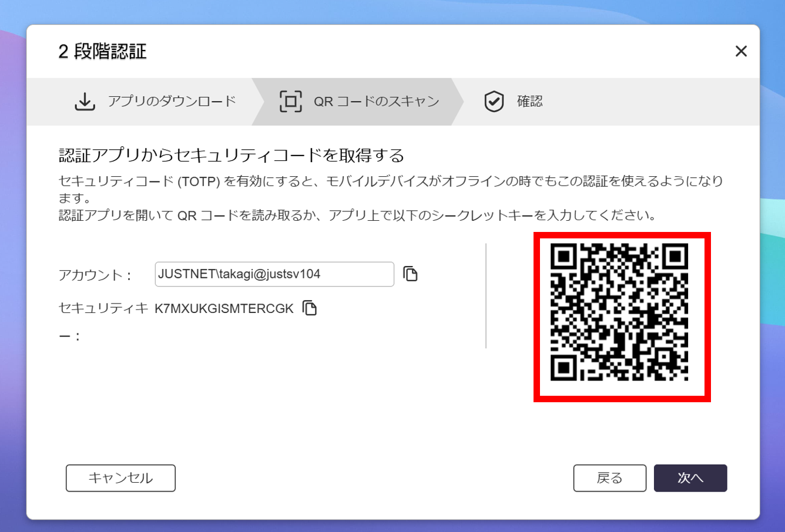Click the 戻る button

(610, 478)
